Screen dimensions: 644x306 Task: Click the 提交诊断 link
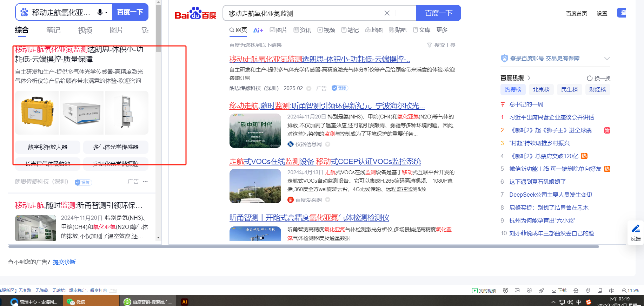click(x=64, y=262)
